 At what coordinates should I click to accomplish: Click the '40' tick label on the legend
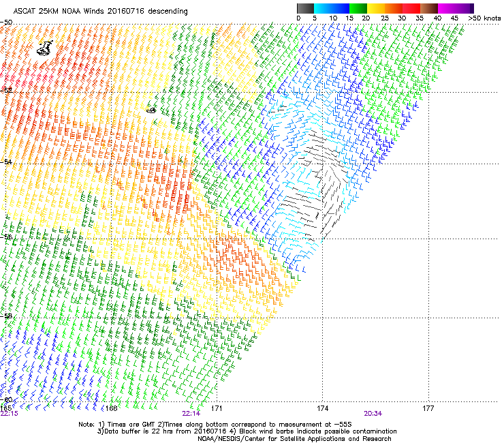coord(437,18)
